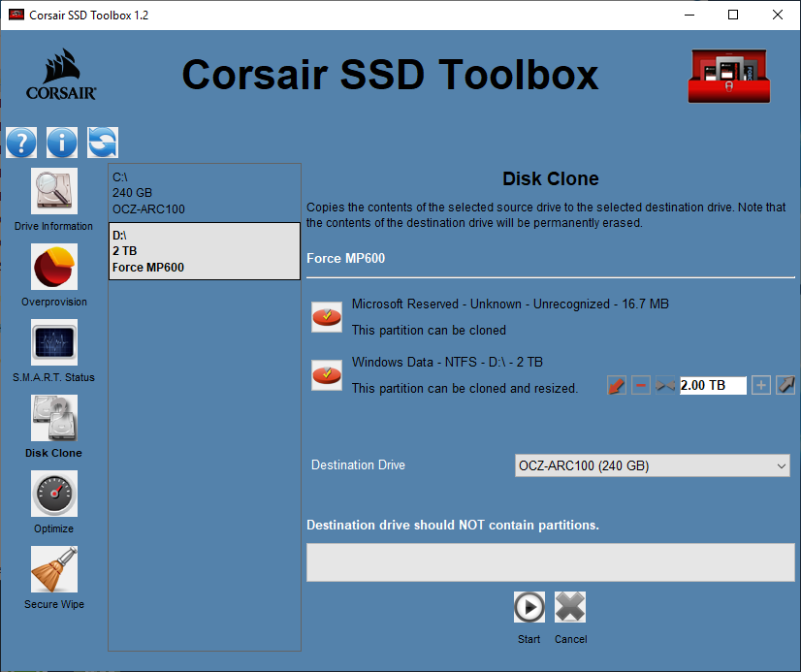Screen dimensions: 801x672
Task: Click the information icon
Action: pos(62,143)
